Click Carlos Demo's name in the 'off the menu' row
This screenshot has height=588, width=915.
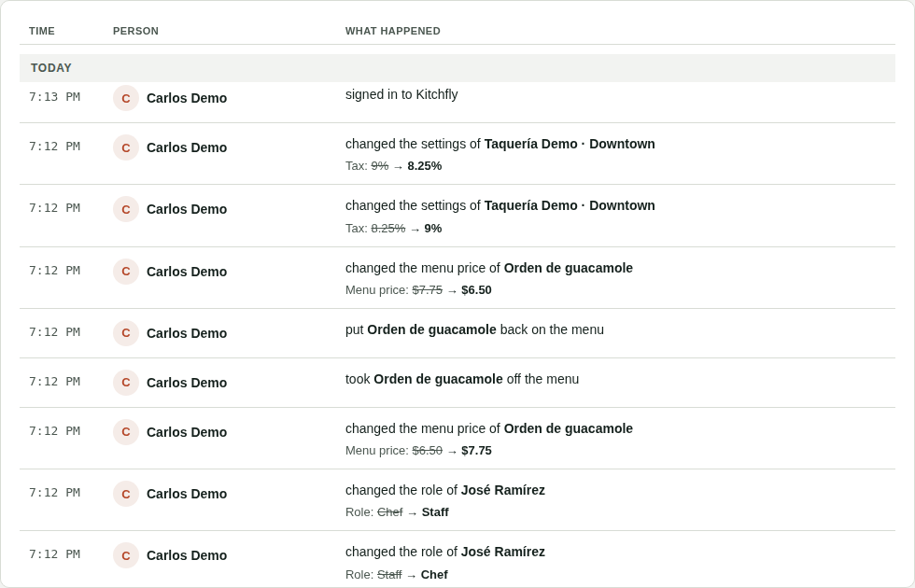tap(187, 383)
